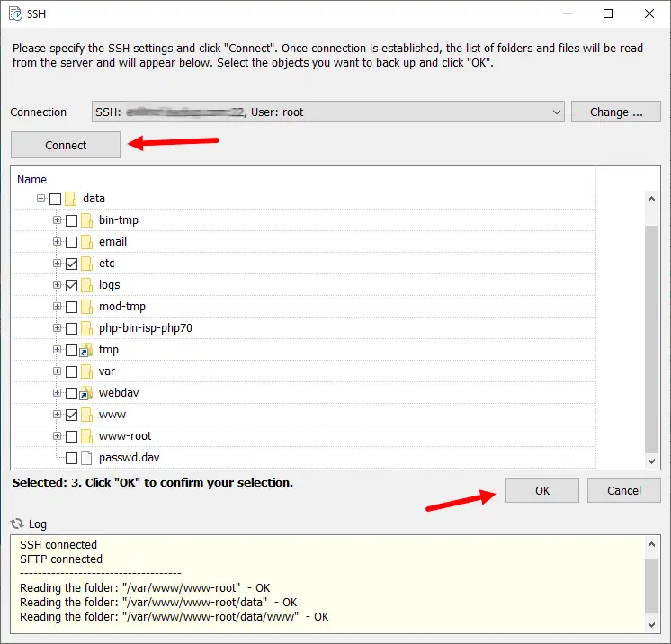Select the php-bin-isp-php70 row label

pyautogui.click(x=146, y=328)
